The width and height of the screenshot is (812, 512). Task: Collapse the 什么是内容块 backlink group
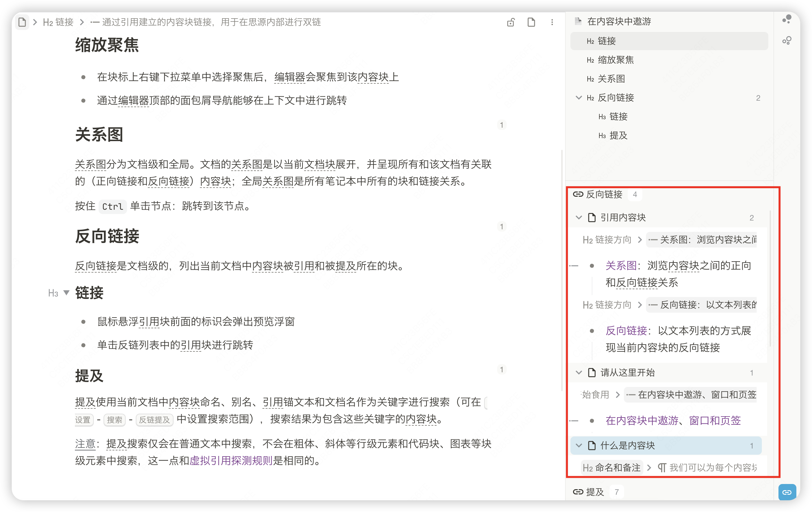click(579, 446)
